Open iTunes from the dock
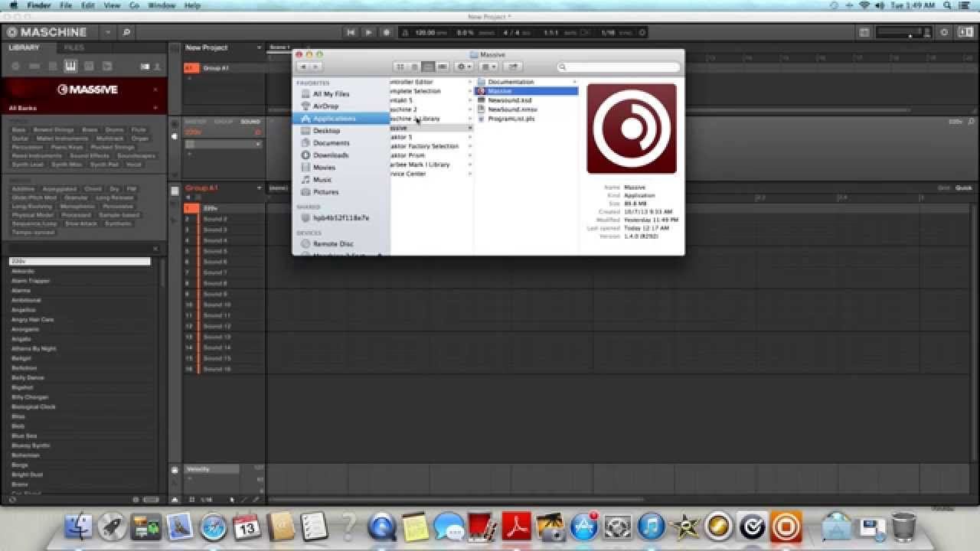 pos(652,527)
